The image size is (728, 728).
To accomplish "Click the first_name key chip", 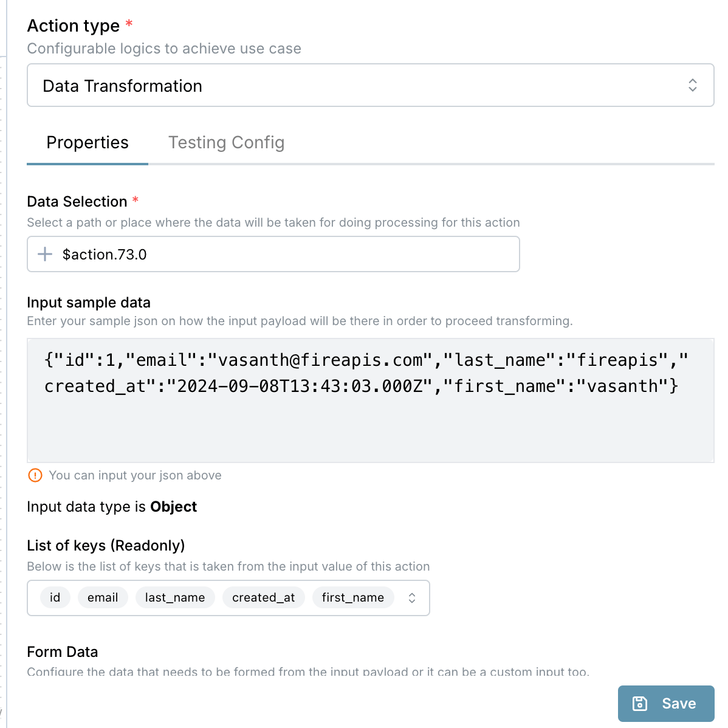I will (353, 597).
